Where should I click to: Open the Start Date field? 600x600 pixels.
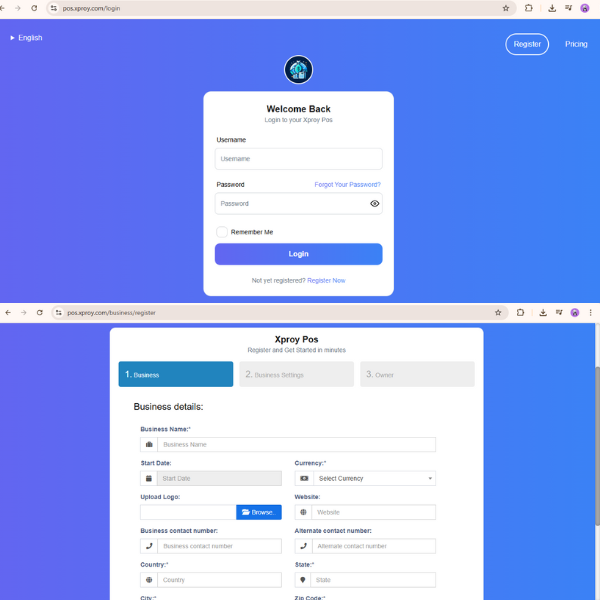click(x=219, y=478)
